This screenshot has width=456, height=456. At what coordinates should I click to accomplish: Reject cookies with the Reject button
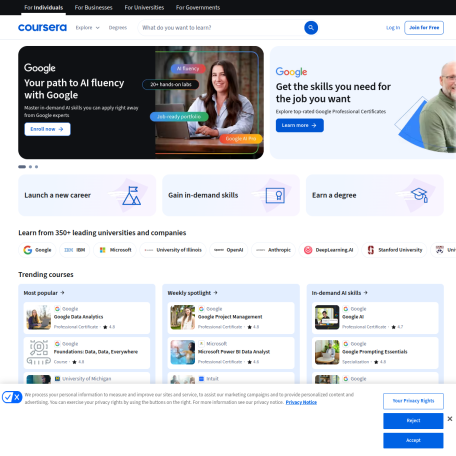413,421
